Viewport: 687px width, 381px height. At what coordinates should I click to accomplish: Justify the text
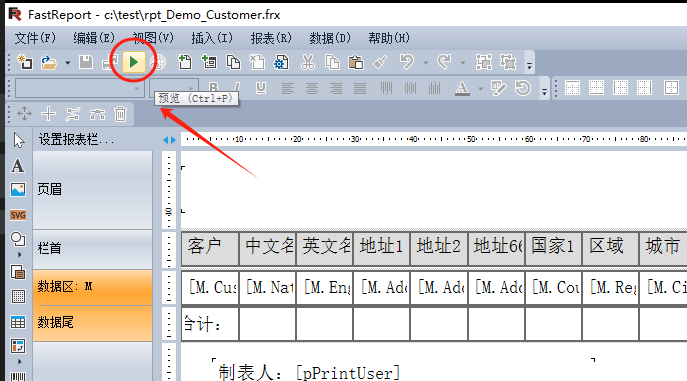[x=360, y=88]
